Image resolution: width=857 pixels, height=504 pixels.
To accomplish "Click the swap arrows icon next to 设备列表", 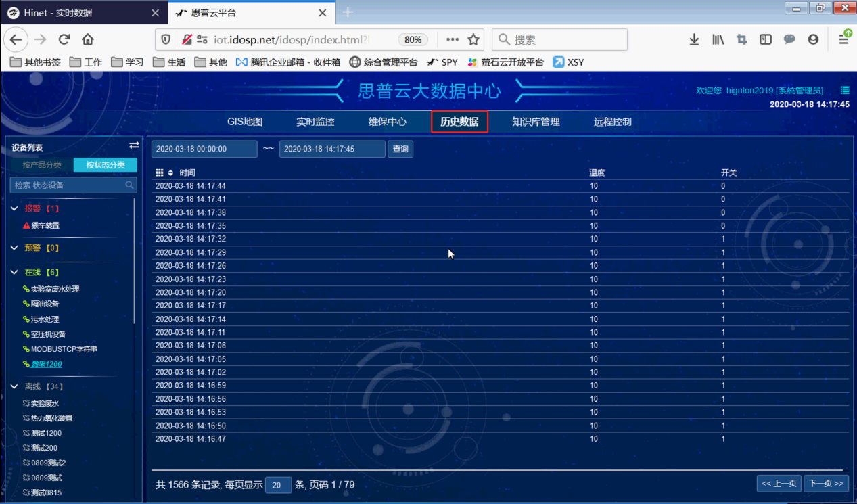I will [x=133, y=145].
